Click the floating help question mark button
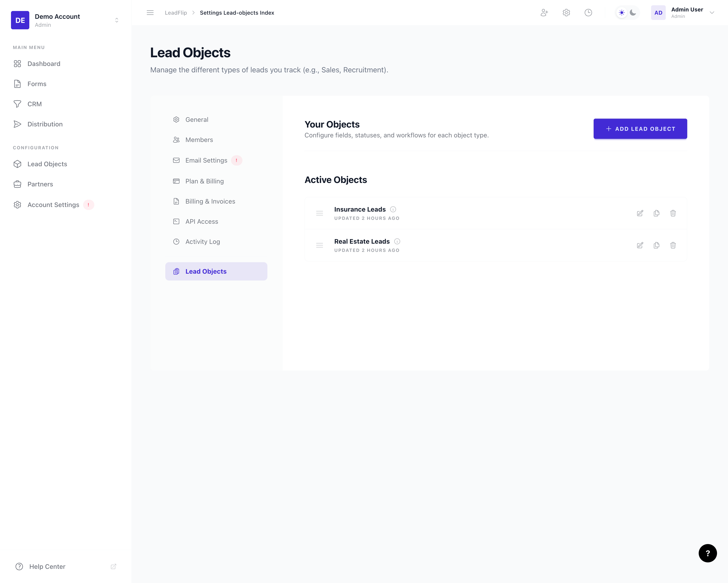Image resolution: width=728 pixels, height=583 pixels. (707, 553)
